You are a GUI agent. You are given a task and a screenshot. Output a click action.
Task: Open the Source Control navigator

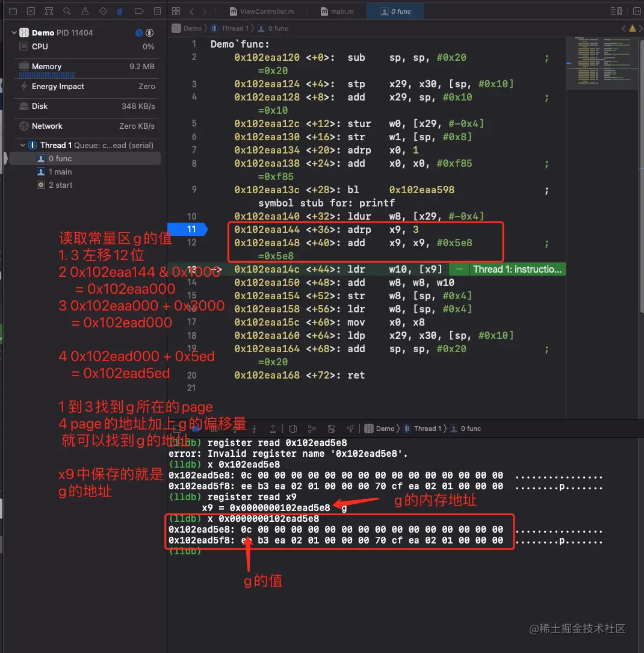(x=31, y=11)
